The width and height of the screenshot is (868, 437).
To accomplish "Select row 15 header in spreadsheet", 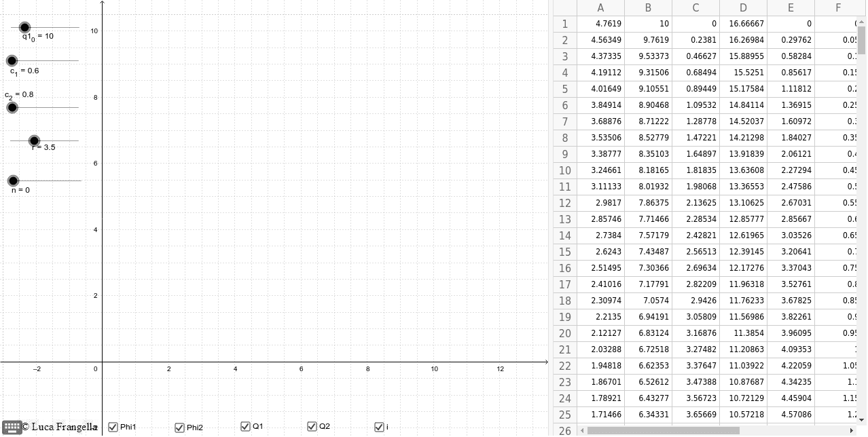I will point(565,252).
